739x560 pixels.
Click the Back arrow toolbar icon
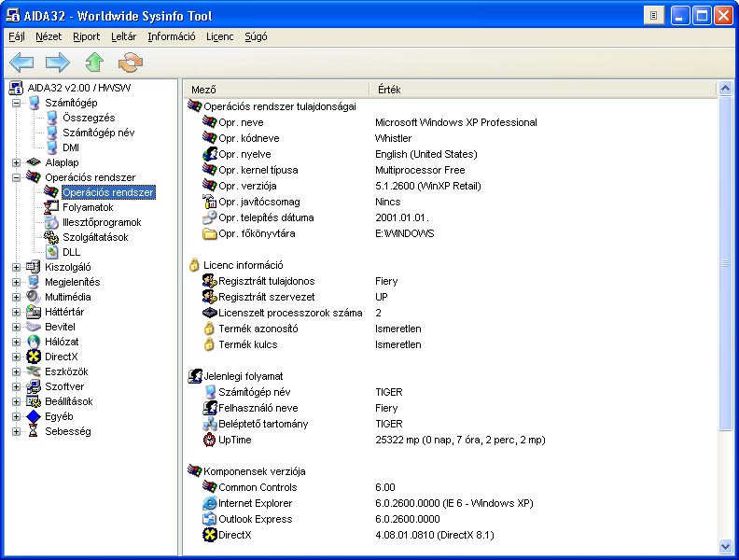click(21, 62)
